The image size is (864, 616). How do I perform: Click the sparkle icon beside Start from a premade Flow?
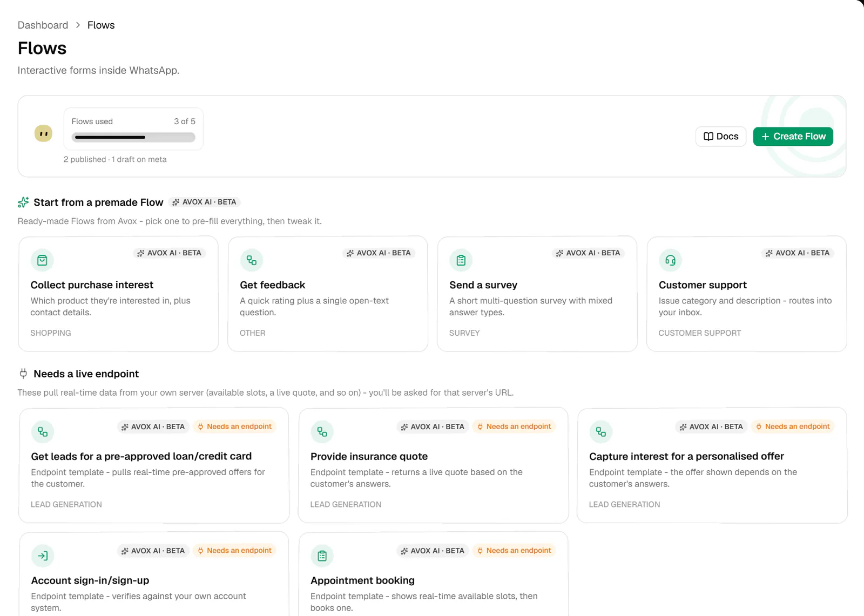click(x=23, y=202)
